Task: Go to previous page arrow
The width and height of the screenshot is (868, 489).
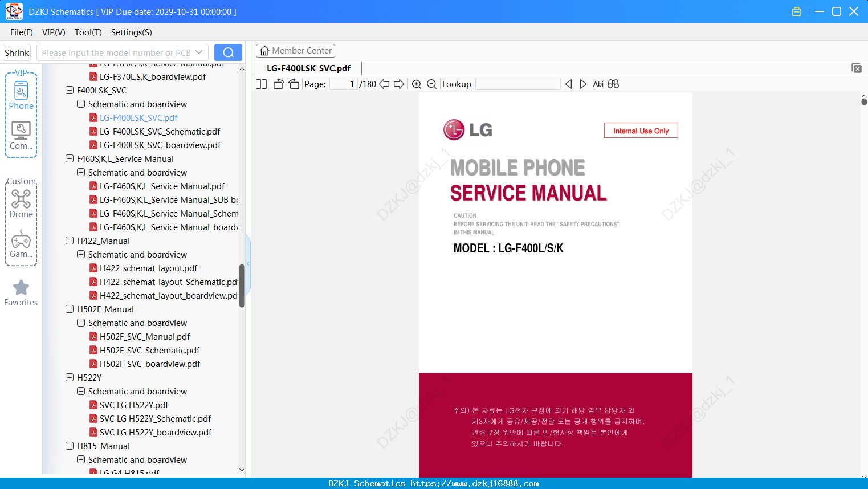Action: 384,84
